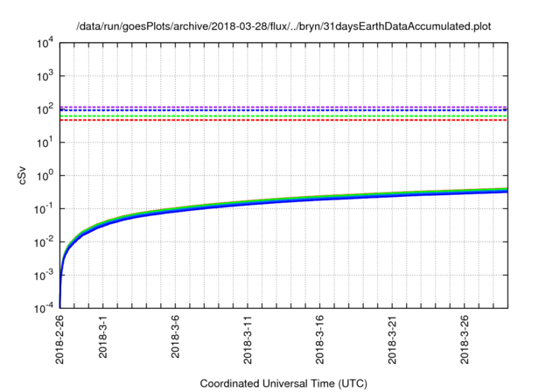Click the green dashed threshold line
560x392 pixels.
coord(283,116)
